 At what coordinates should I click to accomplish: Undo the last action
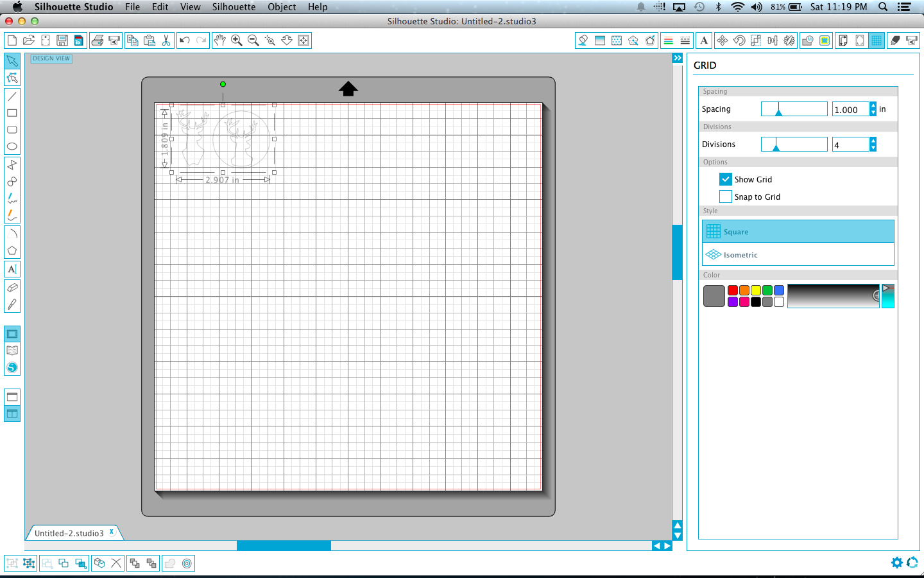(x=185, y=40)
